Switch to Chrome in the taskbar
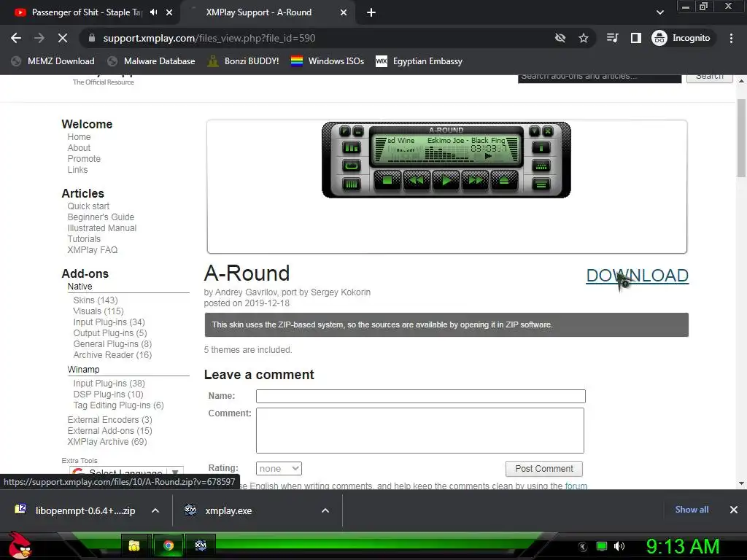Viewport: 747px width, 560px height. [169, 545]
